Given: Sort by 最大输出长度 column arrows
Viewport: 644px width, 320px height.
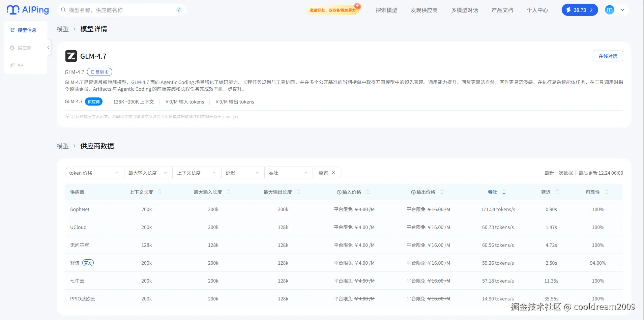Looking at the screenshot, I should [299, 192].
